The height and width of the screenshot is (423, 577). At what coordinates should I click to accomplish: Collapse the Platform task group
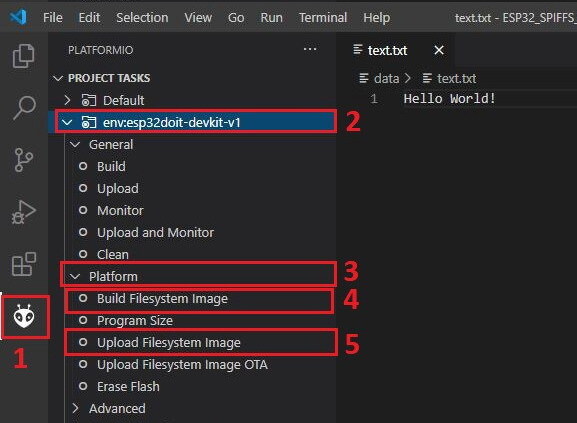pyautogui.click(x=75, y=277)
